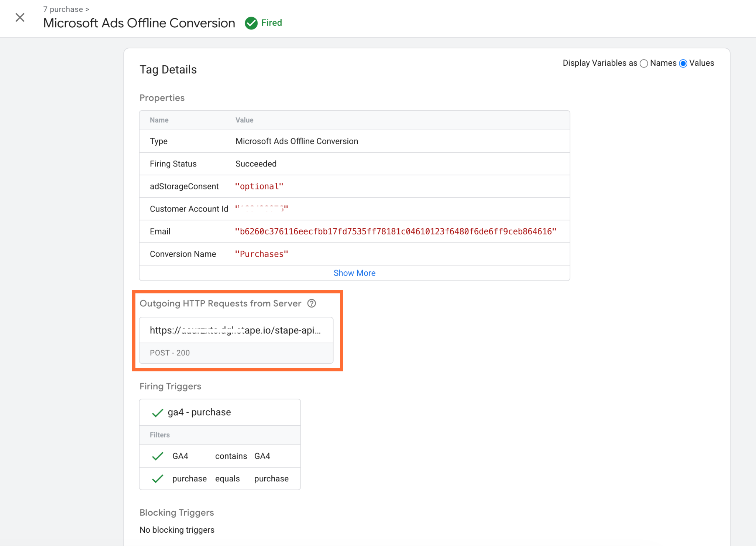Click the Customer Account Id value
Viewport: 756px width, 546px height.
pos(262,209)
